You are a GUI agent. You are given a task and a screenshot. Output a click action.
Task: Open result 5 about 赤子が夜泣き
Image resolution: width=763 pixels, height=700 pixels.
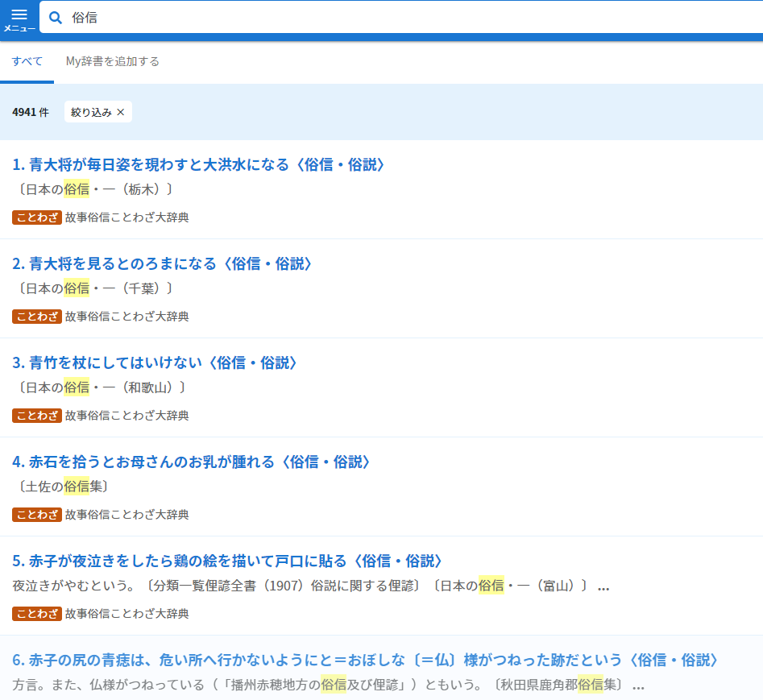228,561
